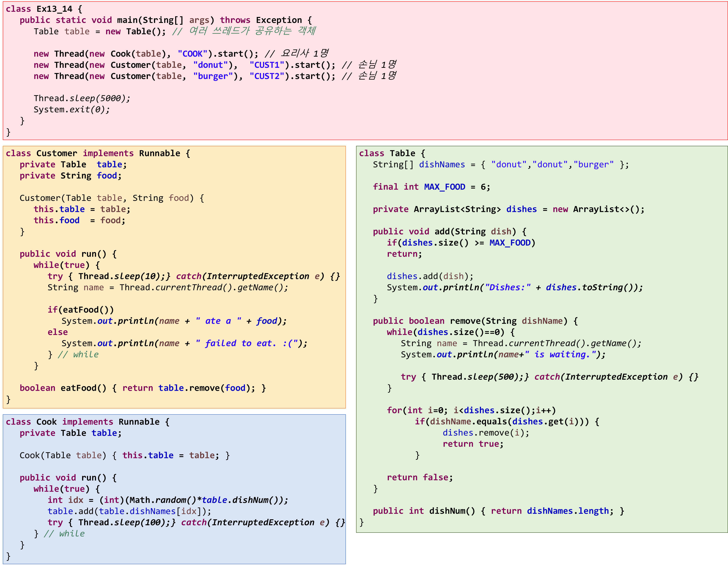Click 'class Cook implements Runnable {'
The height and width of the screenshot is (567, 728).
88,422
